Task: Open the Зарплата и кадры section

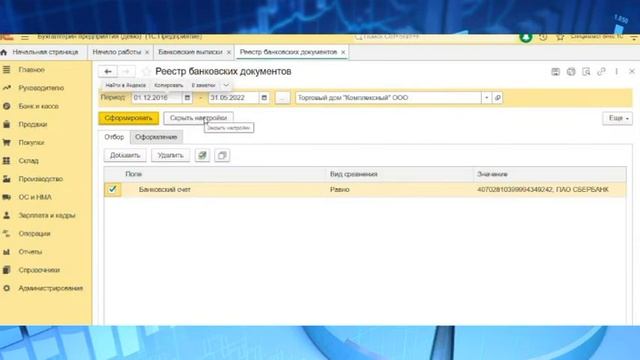Action: pos(46,215)
